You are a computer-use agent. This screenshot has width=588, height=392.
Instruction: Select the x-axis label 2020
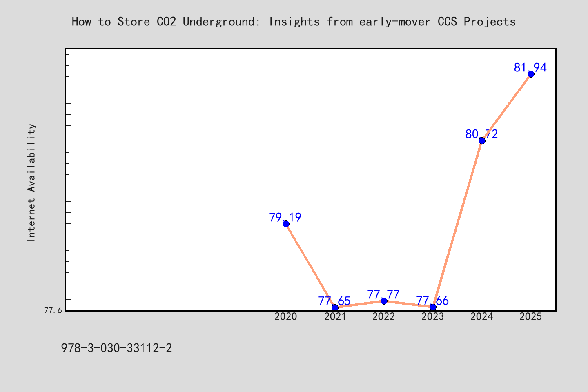(286, 316)
